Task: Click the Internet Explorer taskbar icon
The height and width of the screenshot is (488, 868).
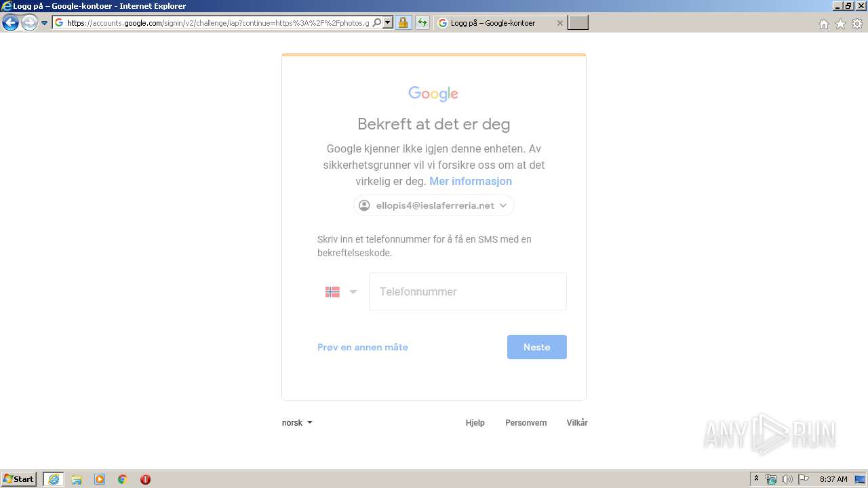Action: click(54, 479)
